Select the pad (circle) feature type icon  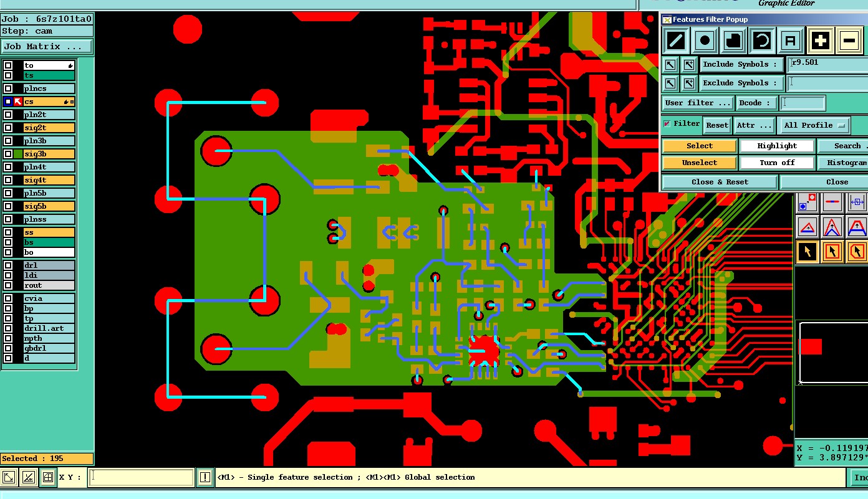[x=705, y=41]
